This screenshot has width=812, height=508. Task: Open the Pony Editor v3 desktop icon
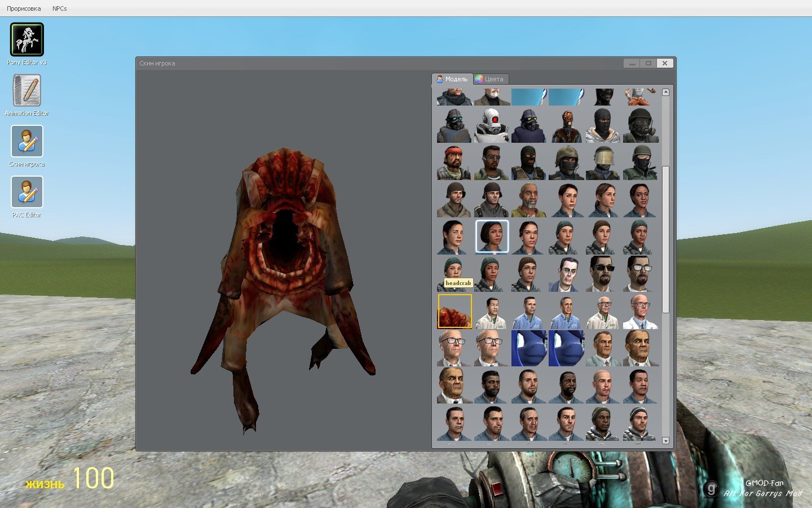[x=27, y=40]
